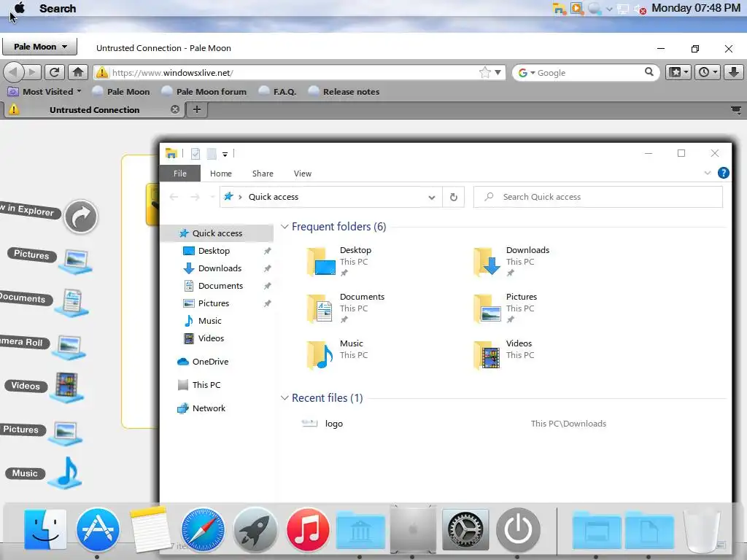Open the Pale Moon forum bookmark

pos(204,91)
